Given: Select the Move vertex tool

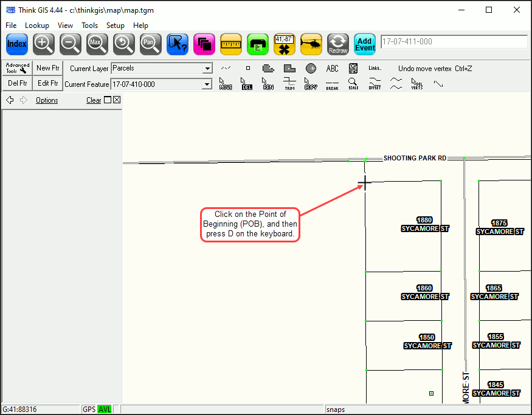Looking at the screenshot, I should pos(226,83).
